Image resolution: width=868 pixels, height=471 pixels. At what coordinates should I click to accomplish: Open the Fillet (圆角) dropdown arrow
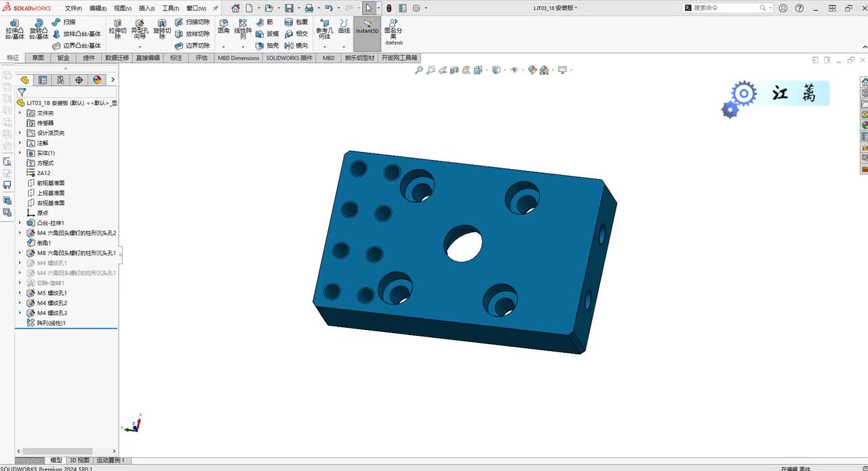[x=224, y=47]
